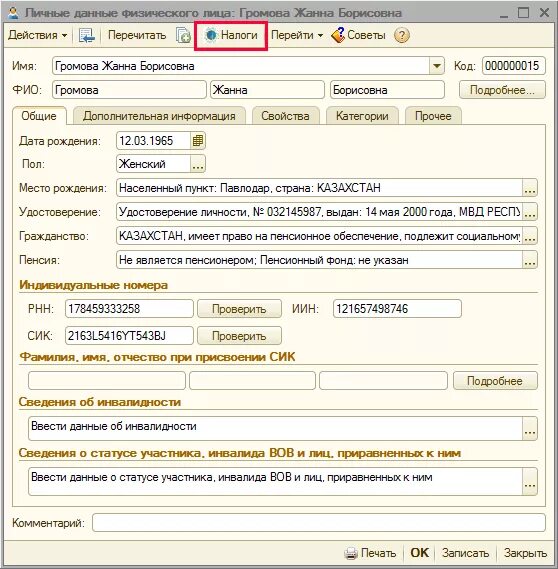Screen dimensions: 558x569
Task: Open the Свойства tab
Action: coord(286,116)
